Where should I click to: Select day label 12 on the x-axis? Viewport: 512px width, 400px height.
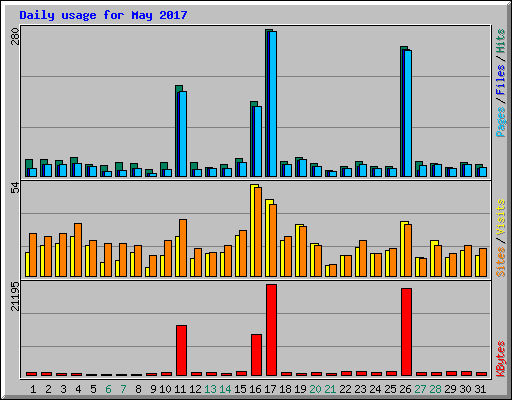[195, 389]
